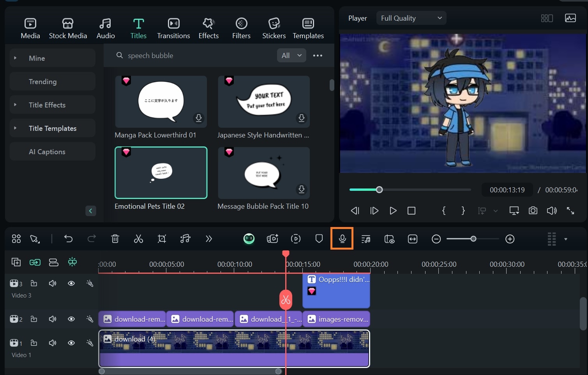Set the mark in point
This screenshot has height=375, width=588.
(444, 211)
